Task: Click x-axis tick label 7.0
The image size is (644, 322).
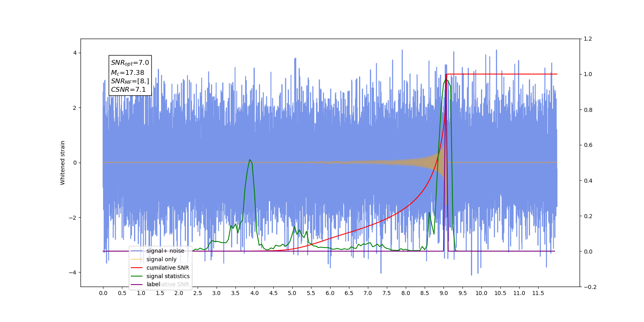Action: pos(368,293)
